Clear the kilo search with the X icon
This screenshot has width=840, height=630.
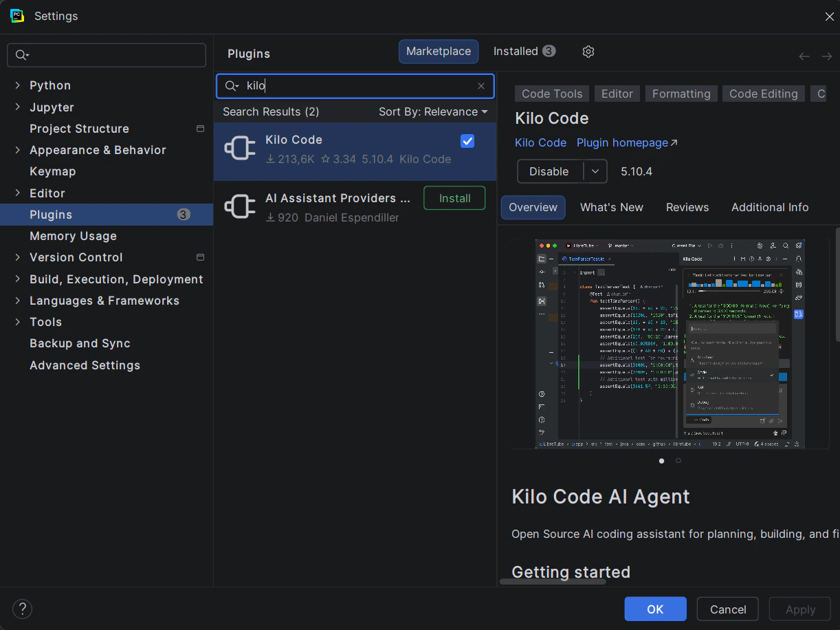pyautogui.click(x=480, y=86)
